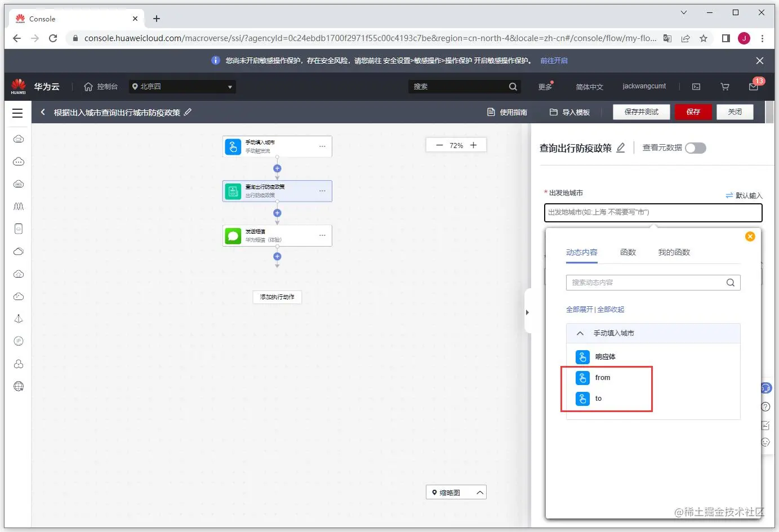The height and width of the screenshot is (532, 779).
Task: Zoom out the canvas with the minus icon
Action: point(439,145)
